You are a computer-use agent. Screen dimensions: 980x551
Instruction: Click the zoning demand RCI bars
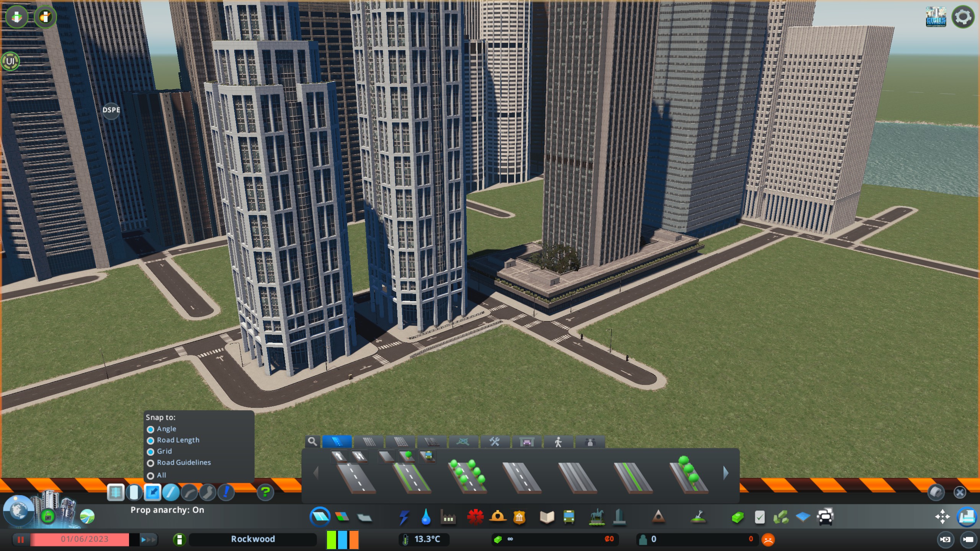[342, 540]
